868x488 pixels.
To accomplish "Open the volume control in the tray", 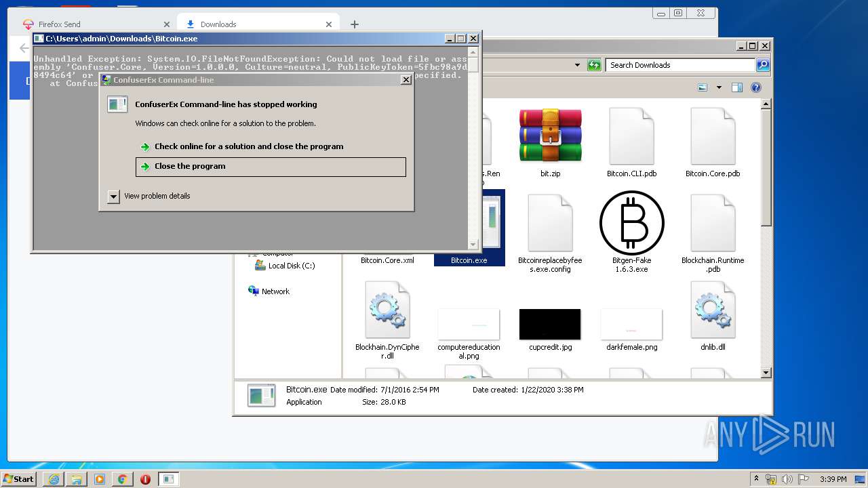I will (x=787, y=479).
